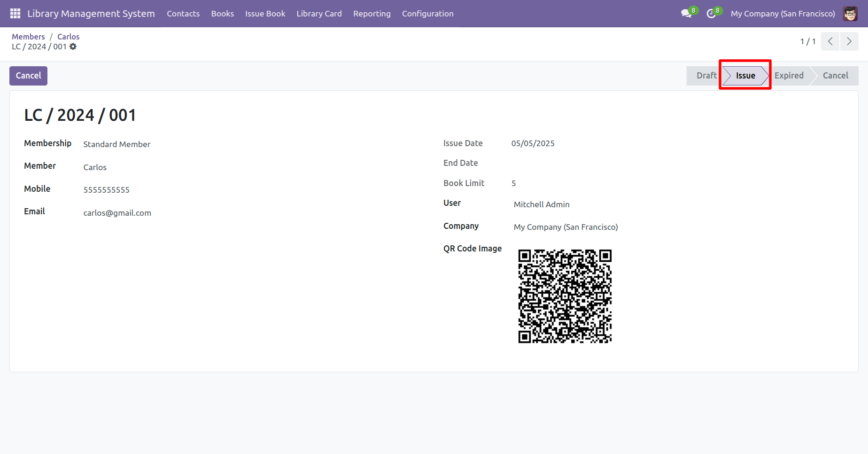Screen dimensions: 868x454
Task: Open the Issue Book menu
Action: click(x=265, y=14)
